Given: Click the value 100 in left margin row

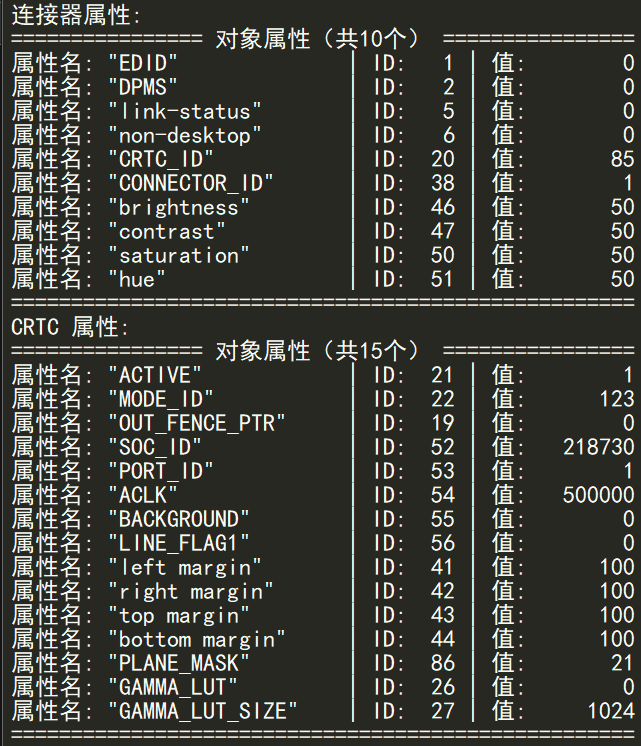Looking at the screenshot, I should (617, 567).
